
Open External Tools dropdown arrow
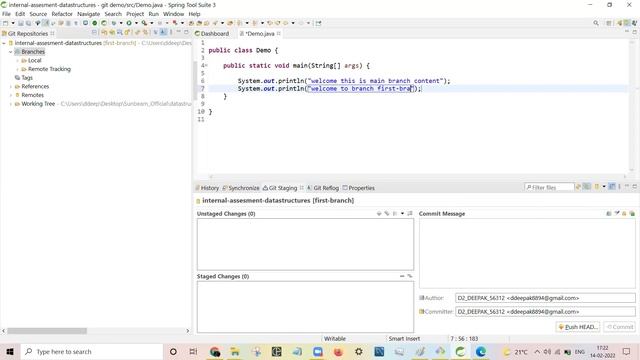tap(151, 23)
